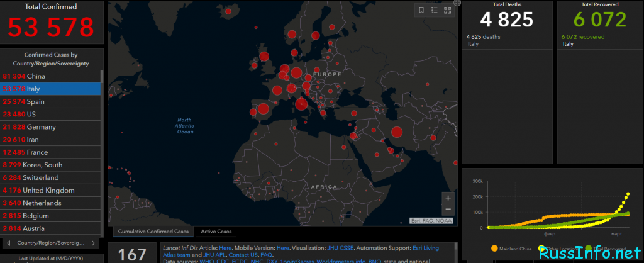
Task: Click the North Atlantic Ocean map label
Action: coord(184,126)
